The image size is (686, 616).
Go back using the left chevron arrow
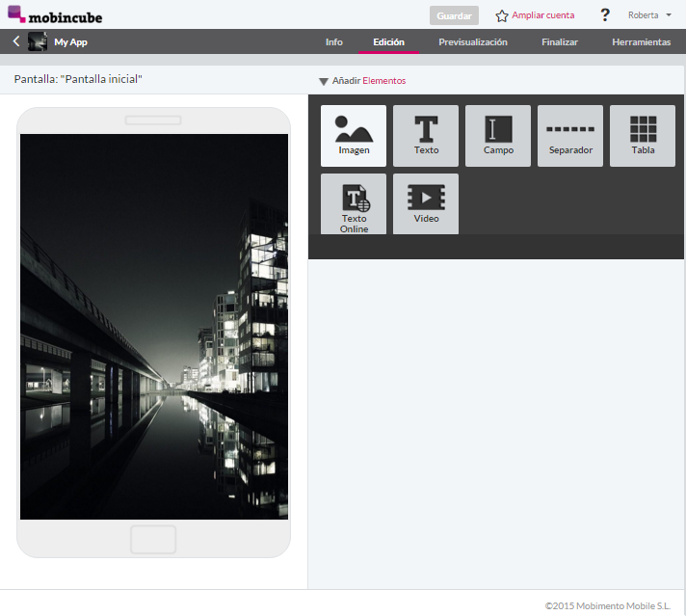pos(16,41)
